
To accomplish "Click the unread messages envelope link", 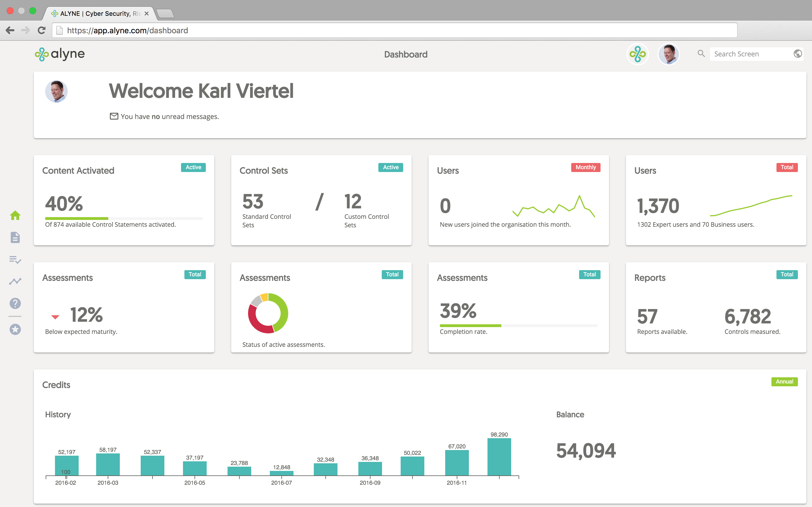I will tap(114, 116).
